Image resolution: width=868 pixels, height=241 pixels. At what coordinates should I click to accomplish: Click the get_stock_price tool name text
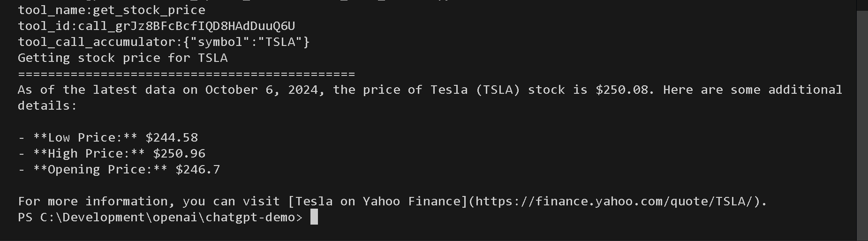[149, 10]
